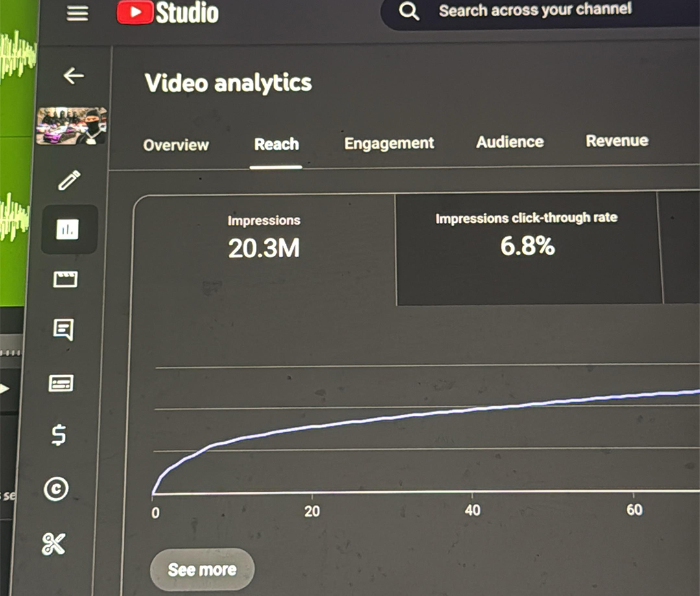This screenshot has width=700, height=596.
Task: Click the See more button
Action: point(202,569)
